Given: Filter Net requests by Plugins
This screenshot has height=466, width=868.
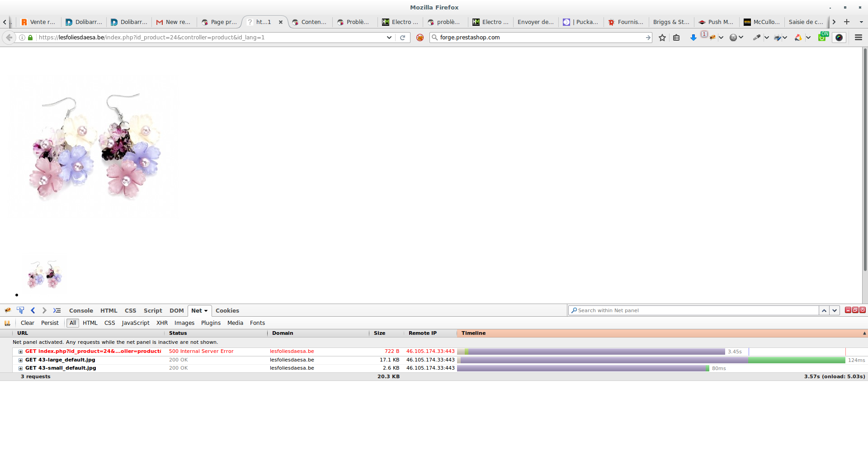Looking at the screenshot, I should point(211,323).
